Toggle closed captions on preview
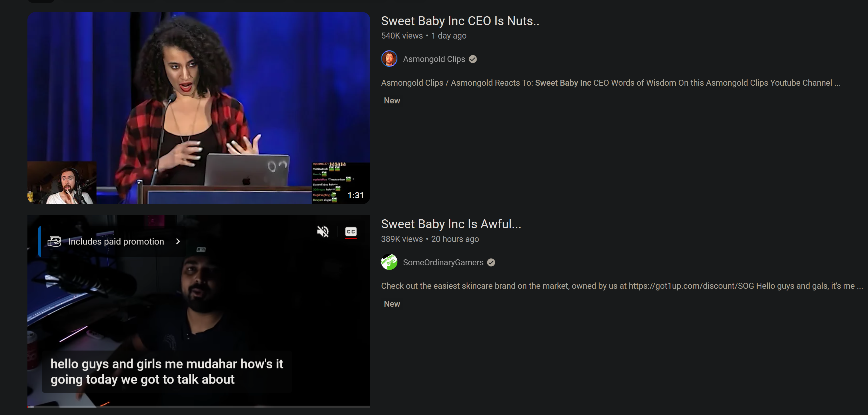The height and width of the screenshot is (415, 868). click(x=351, y=231)
